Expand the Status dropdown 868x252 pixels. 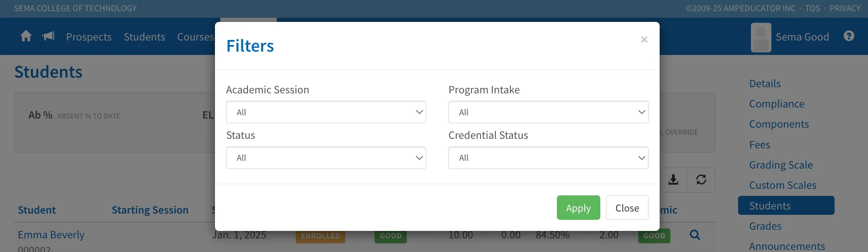click(326, 158)
